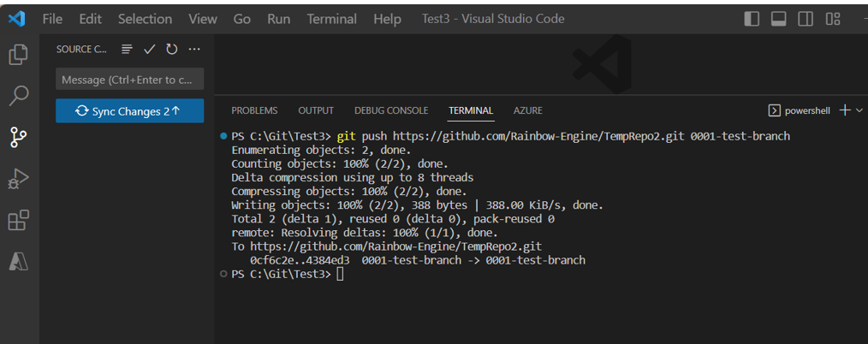Click the VS Code logo in title bar
The height and width of the screenshot is (344, 868).
click(x=16, y=19)
